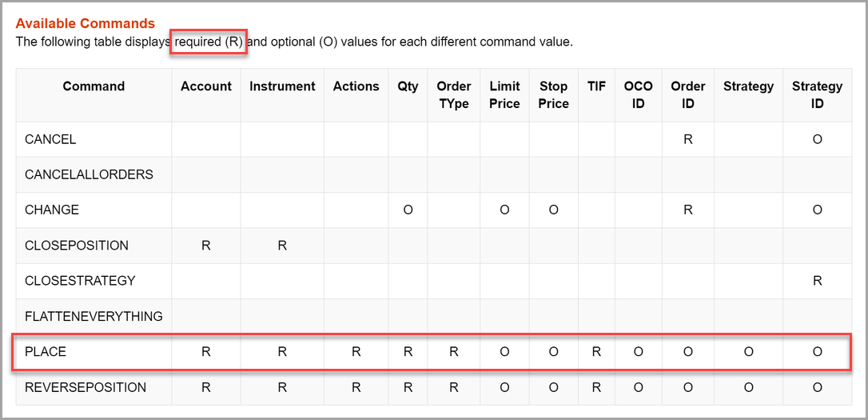This screenshot has width=868, height=420.
Task: Click the Available Commands heading
Action: [86, 24]
